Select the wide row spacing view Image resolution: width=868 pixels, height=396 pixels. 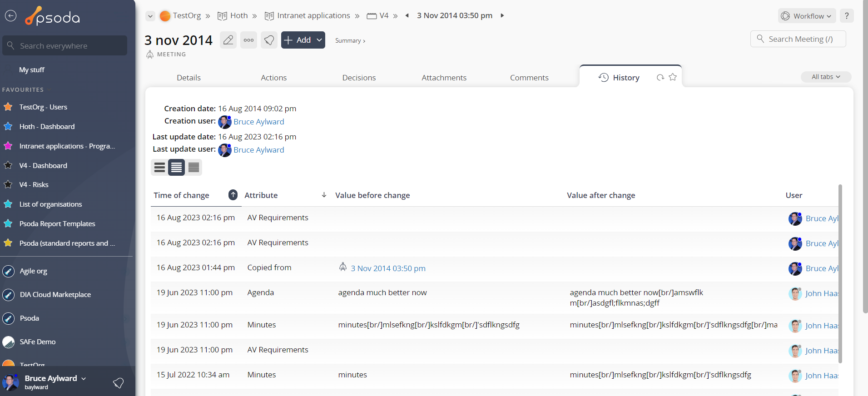(x=159, y=168)
